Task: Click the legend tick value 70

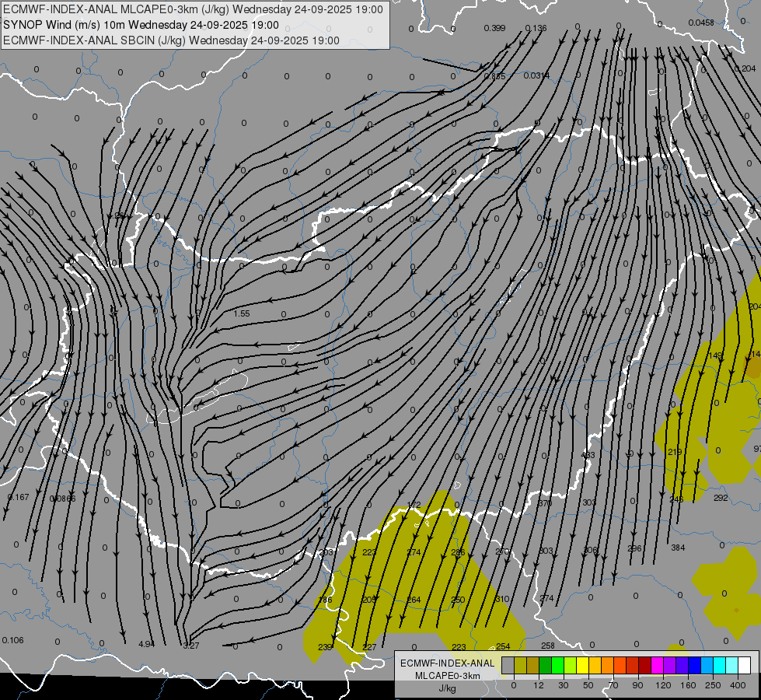Action: click(x=613, y=685)
